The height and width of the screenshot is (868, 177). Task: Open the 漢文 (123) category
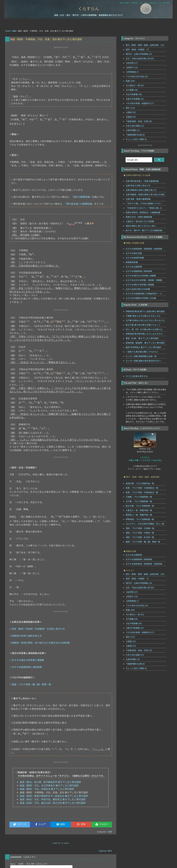(x=130, y=108)
